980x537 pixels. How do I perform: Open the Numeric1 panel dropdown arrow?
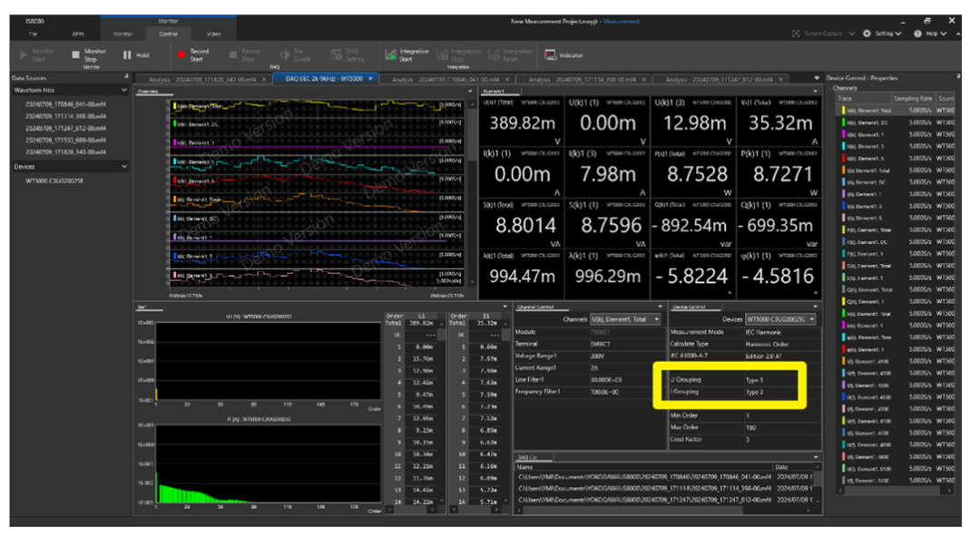[x=815, y=92]
